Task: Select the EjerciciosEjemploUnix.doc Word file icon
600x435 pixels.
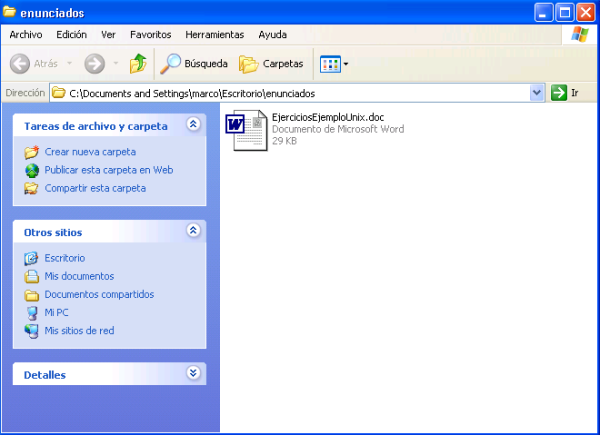Action: tap(245, 131)
